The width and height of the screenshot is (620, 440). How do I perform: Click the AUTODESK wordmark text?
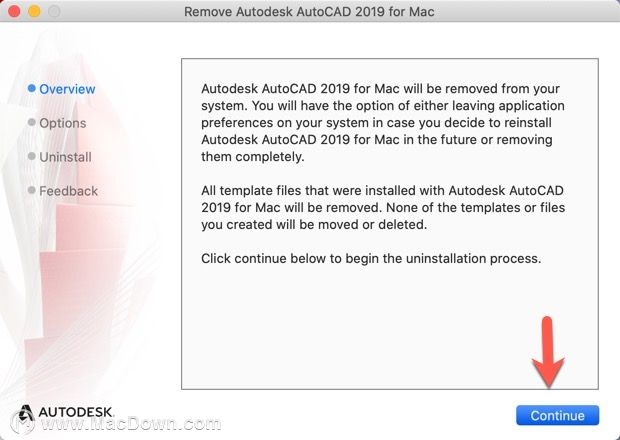(75, 412)
